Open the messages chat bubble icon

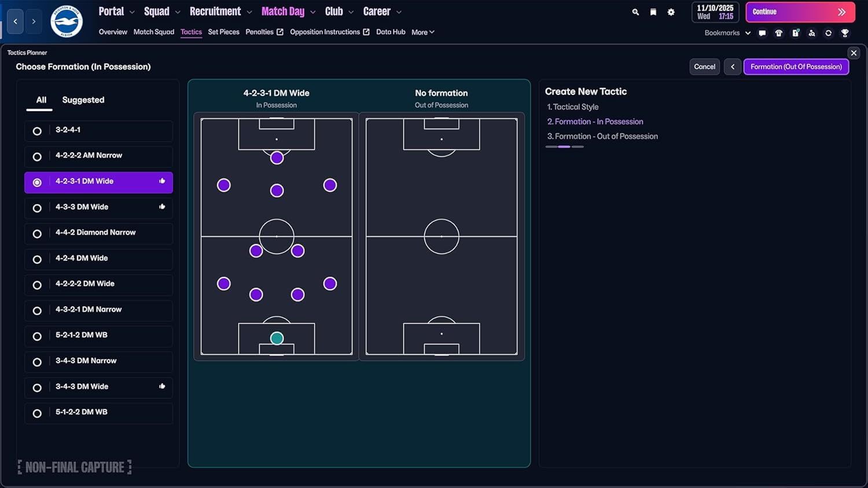click(762, 33)
